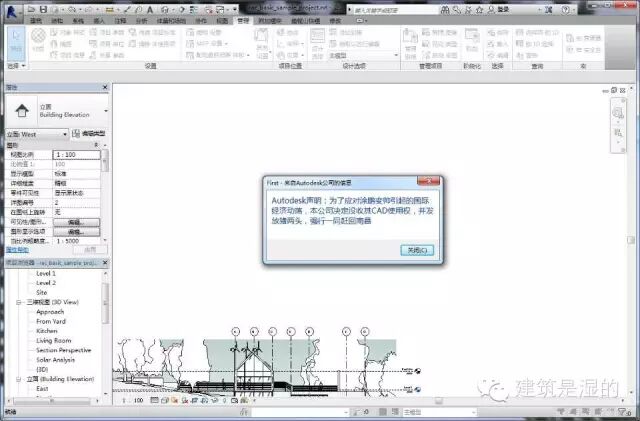Toggle Select Links in status bar
640x421 pixels.
click(561, 412)
